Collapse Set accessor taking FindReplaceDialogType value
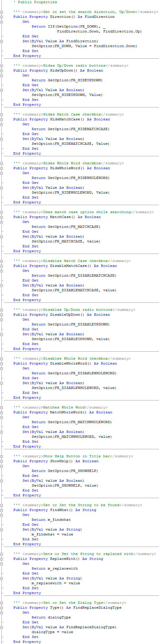The image size is (159, 644). pyautogui.click(x=2, y=627)
